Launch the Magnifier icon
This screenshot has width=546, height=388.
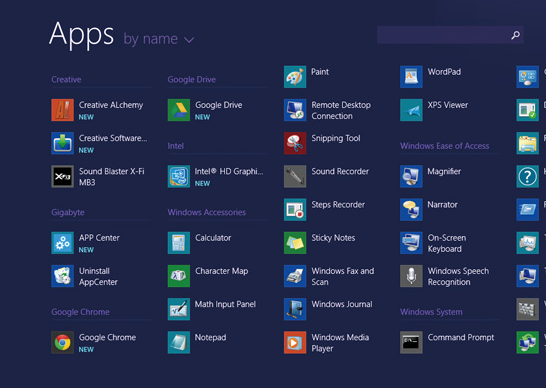point(411,176)
